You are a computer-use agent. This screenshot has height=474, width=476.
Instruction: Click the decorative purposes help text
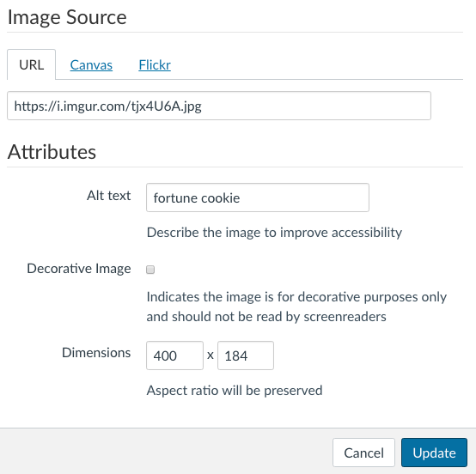(296, 307)
